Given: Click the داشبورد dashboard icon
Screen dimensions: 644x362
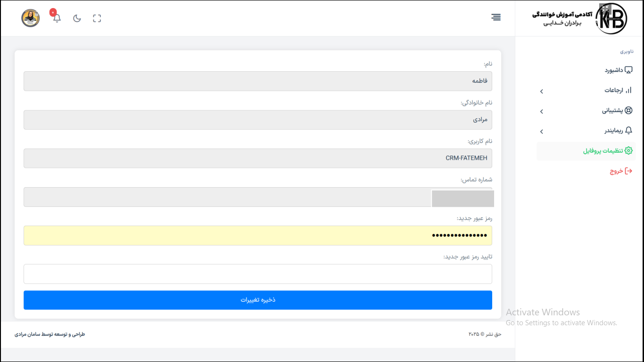Looking at the screenshot, I should click(x=628, y=70).
